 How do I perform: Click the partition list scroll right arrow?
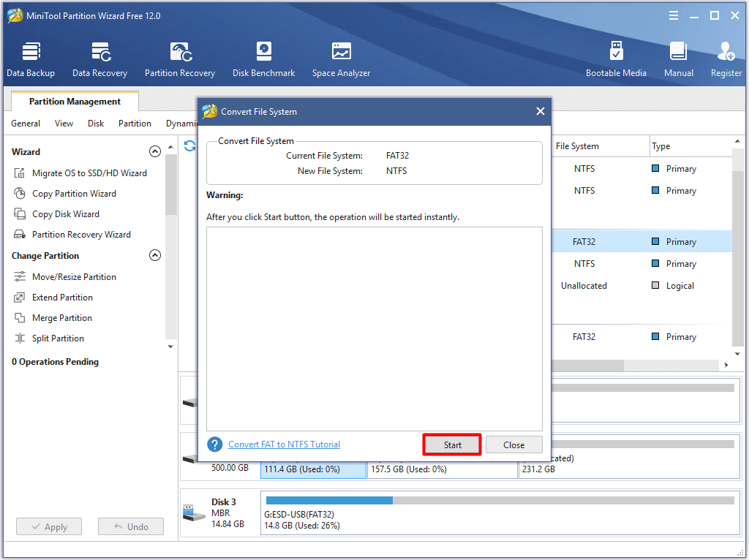coord(726,366)
